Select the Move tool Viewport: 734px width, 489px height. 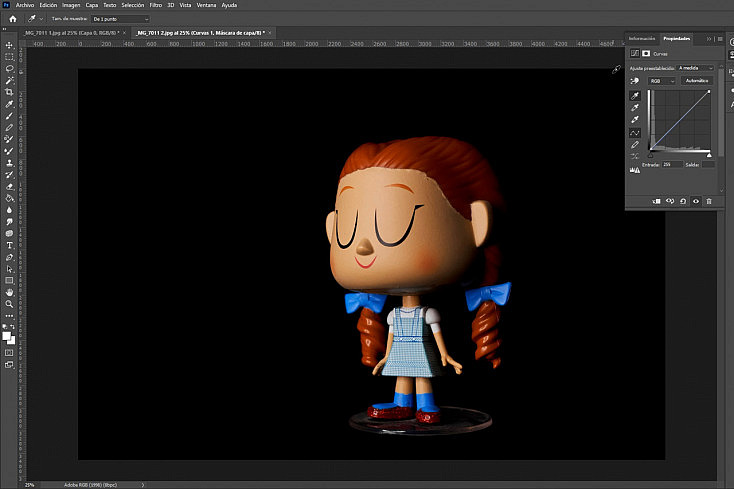(x=9, y=45)
